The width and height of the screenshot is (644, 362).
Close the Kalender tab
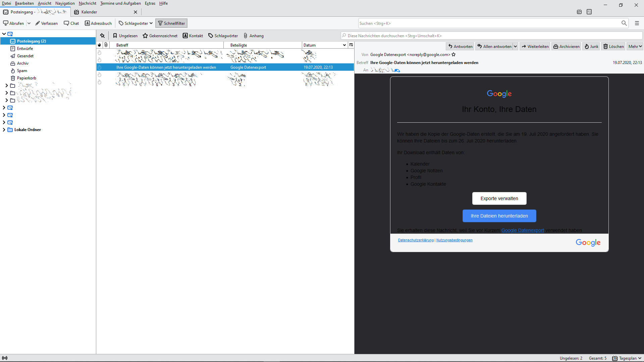pyautogui.click(x=136, y=12)
